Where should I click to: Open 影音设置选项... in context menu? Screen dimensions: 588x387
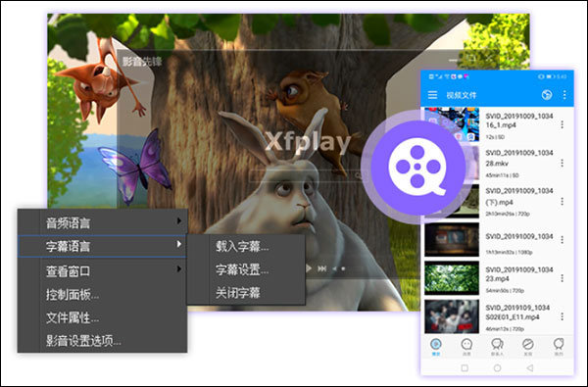[102, 341]
